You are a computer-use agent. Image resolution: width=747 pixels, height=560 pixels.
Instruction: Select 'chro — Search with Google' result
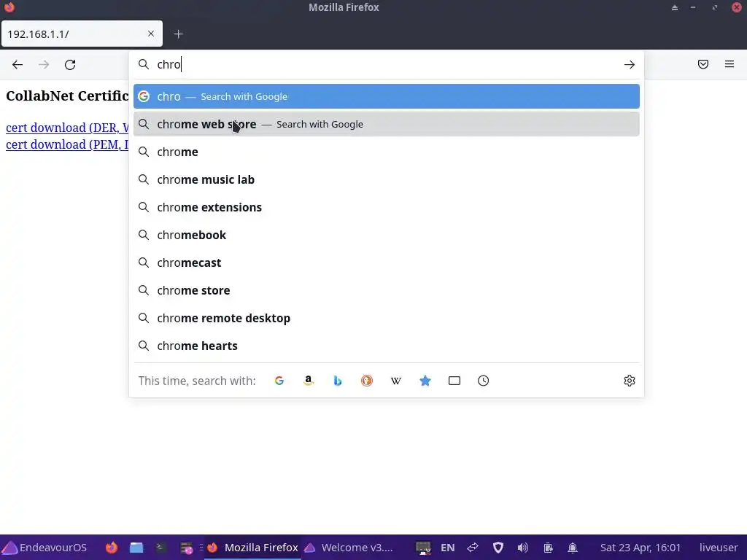387,96
